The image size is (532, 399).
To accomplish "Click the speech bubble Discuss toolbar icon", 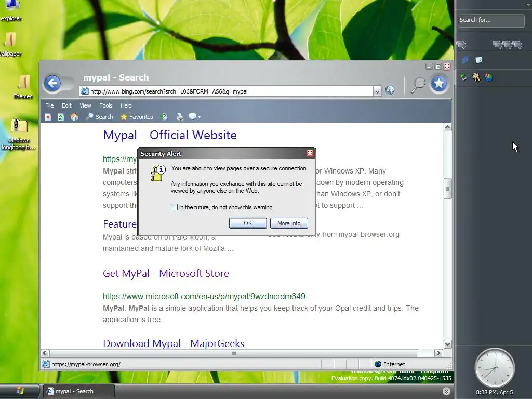I will pyautogui.click(x=192, y=116).
